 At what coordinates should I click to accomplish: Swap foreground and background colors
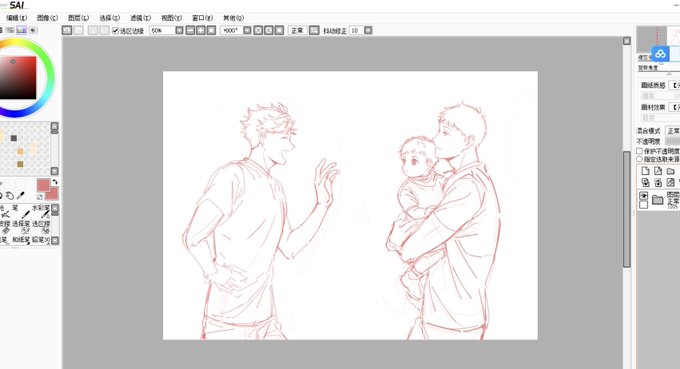[55, 182]
